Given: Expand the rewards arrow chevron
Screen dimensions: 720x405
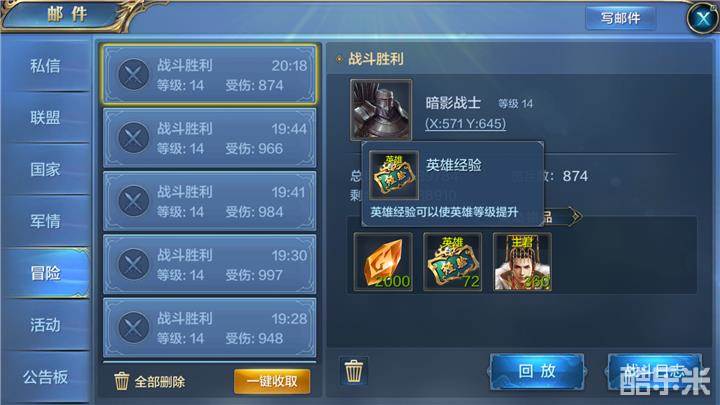Looking at the screenshot, I should pos(575,216).
